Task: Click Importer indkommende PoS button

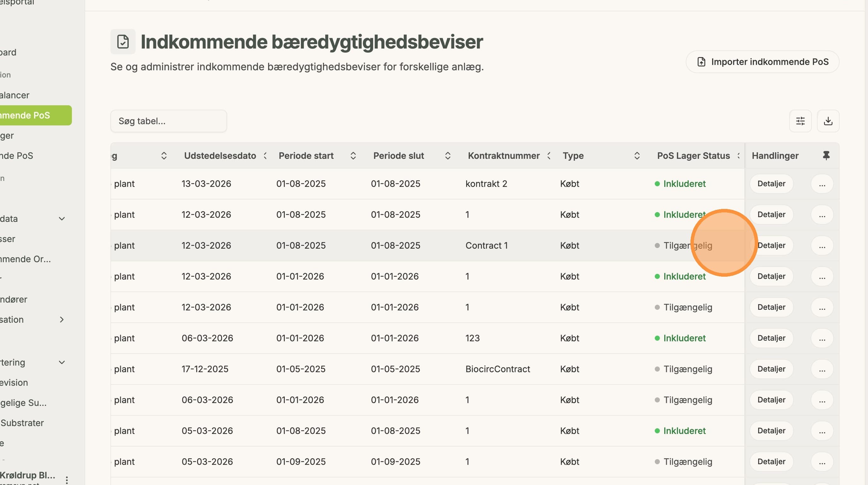Action: point(762,62)
